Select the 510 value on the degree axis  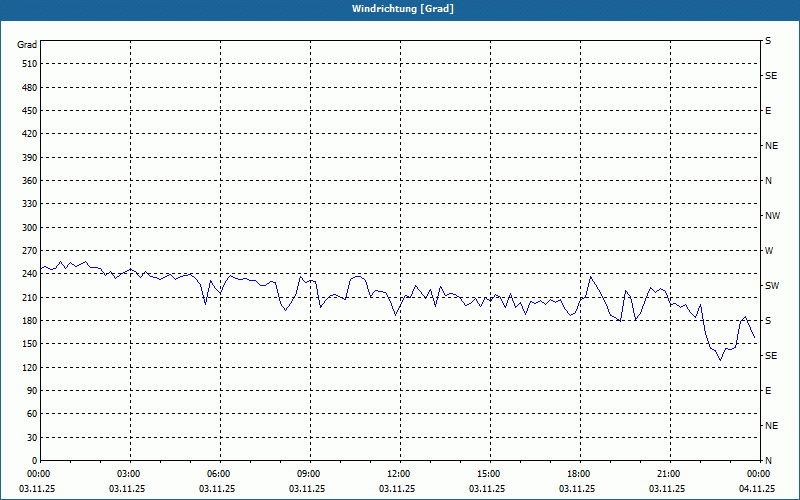pyautogui.click(x=30, y=64)
